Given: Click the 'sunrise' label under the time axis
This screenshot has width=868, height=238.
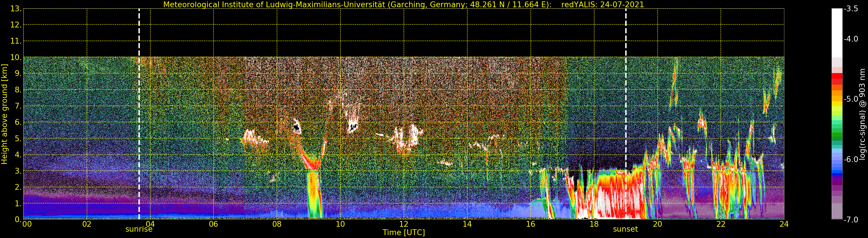Looking at the screenshot, I should tap(139, 229).
